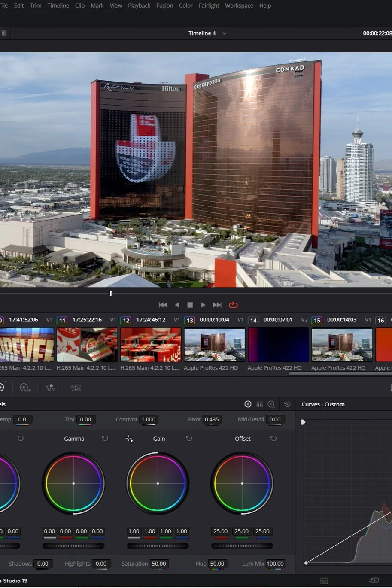
Task: Toggle loop playback
Action: [x=233, y=305]
